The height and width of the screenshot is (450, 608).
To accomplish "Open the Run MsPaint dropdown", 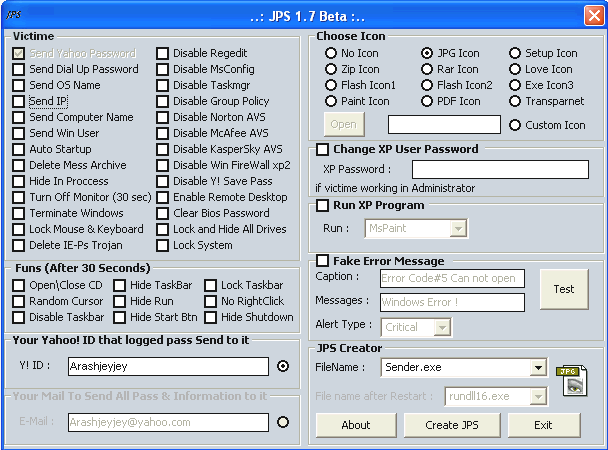I will pos(458,229).
